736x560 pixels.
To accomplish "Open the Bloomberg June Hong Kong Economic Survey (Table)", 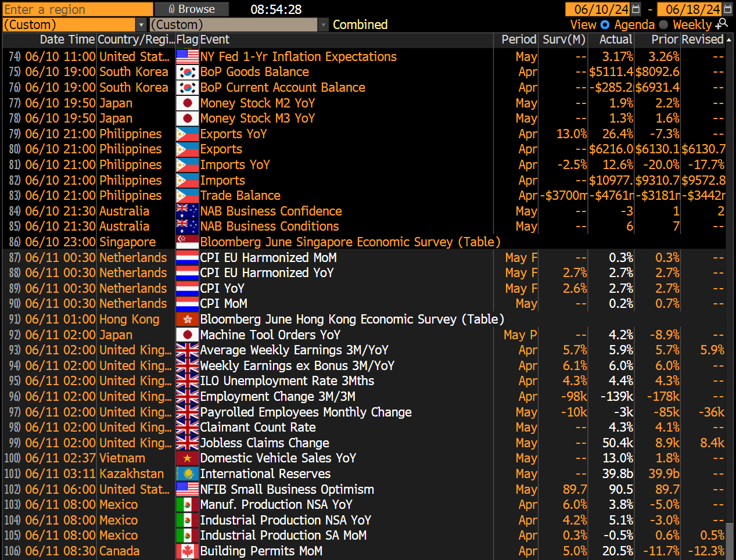I will point(352,319).
